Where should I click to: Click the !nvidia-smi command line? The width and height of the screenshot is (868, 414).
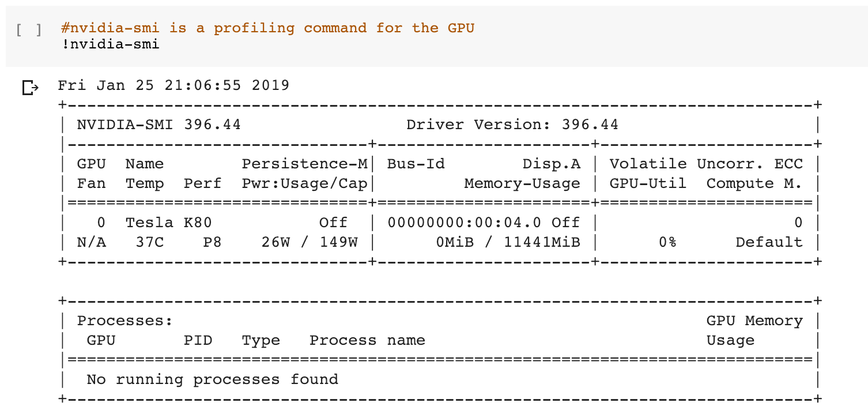[110, 44]
